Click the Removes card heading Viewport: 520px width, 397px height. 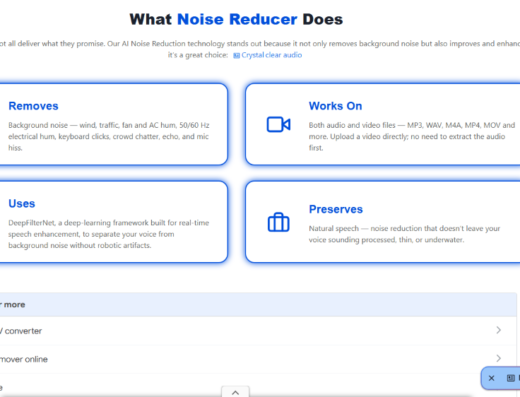[x=33, y=106]
